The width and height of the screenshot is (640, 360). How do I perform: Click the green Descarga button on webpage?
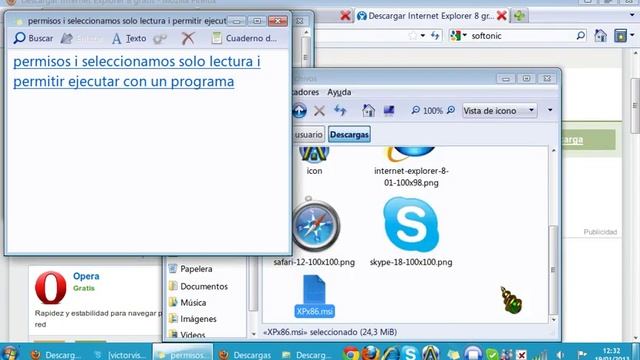point(589,140)
